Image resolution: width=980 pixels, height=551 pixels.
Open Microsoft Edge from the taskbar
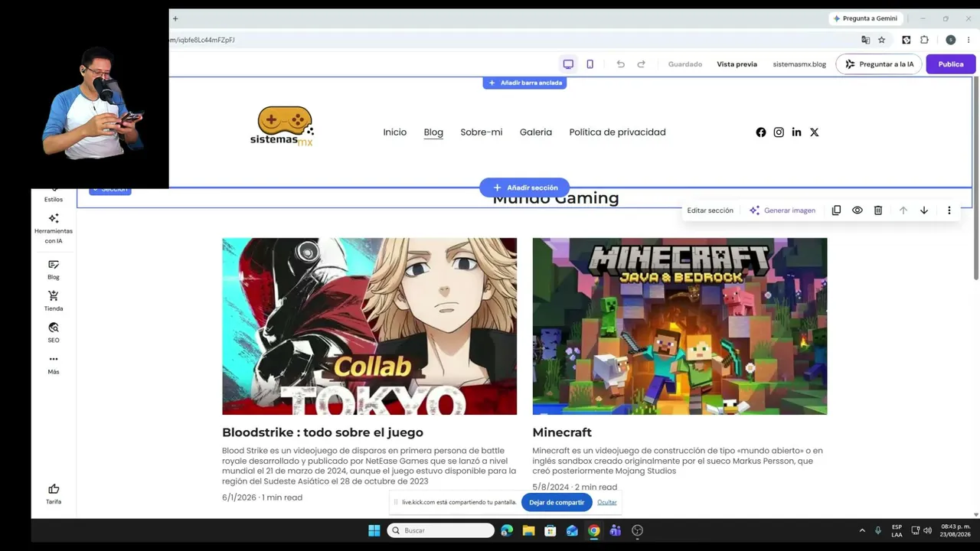(507, 530)
